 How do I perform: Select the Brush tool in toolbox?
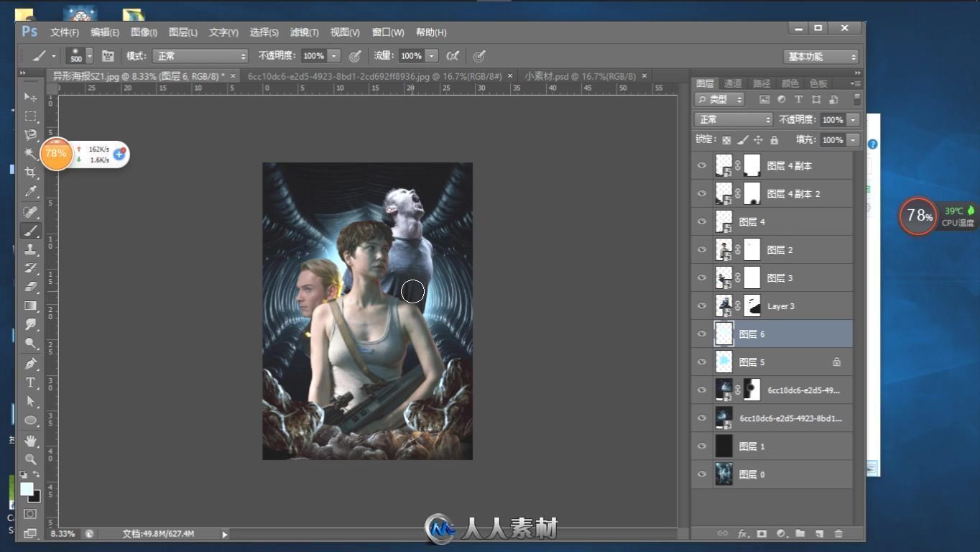click(30, 231)
